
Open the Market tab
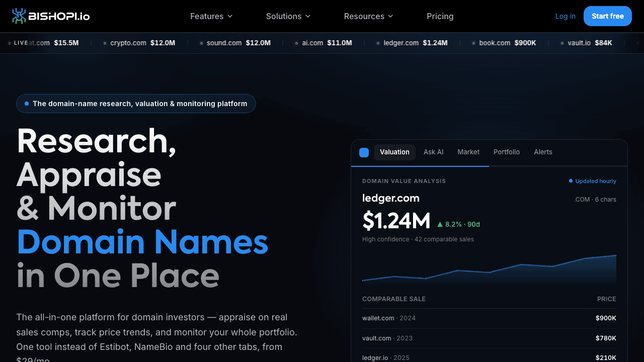coord(468,152)
